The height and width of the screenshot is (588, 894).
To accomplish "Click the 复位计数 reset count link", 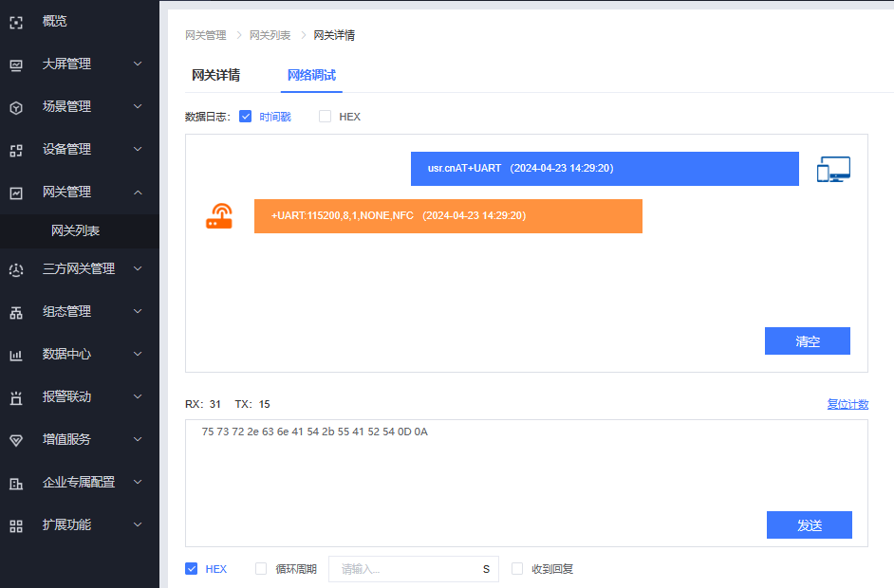I will pyautogui.click(x=847, y=404).
